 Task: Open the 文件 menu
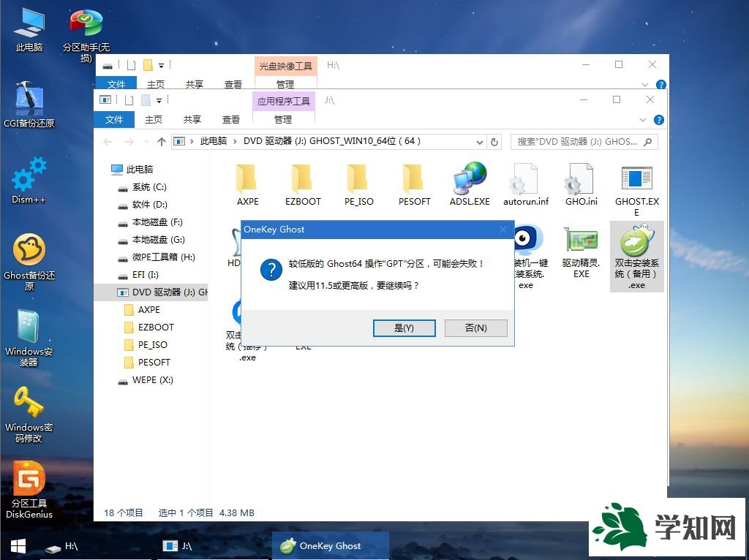(x=115, y=119)
